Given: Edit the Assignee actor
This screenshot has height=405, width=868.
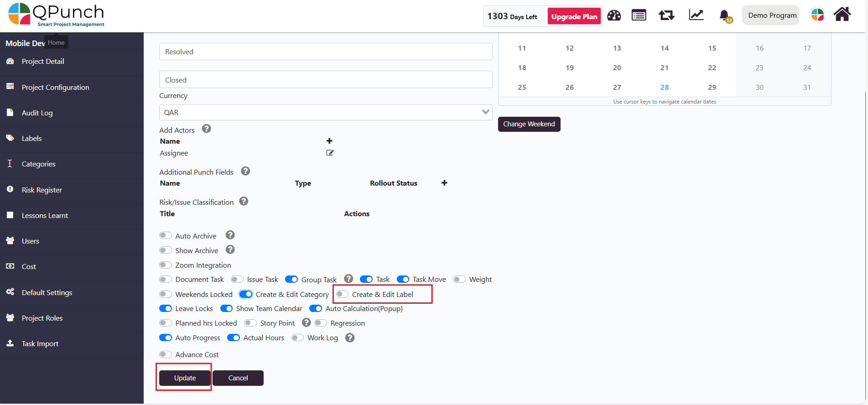Looking at the screenshot, I should (330, 153).
